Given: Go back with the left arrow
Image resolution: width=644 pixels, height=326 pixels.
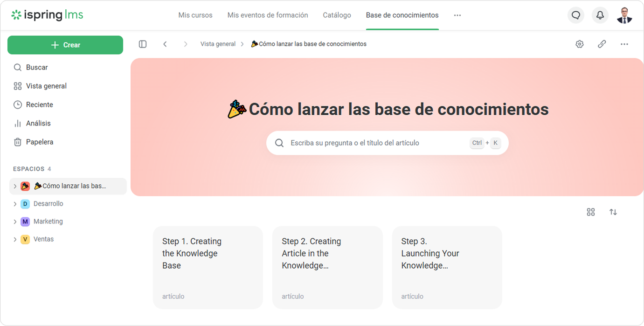Looking at the screenshot, I should coord(165,44).
